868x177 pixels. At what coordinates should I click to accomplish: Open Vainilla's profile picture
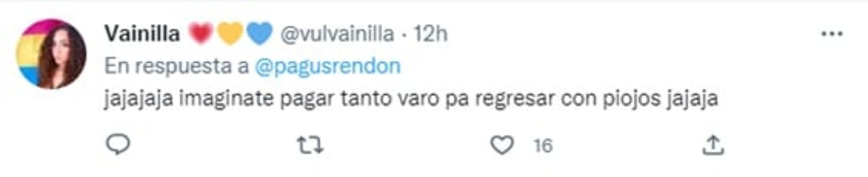point(52,54)
